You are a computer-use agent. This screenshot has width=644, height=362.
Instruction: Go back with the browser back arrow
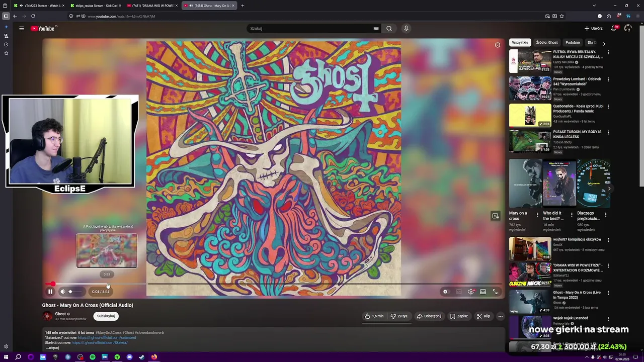coord(15,16)
